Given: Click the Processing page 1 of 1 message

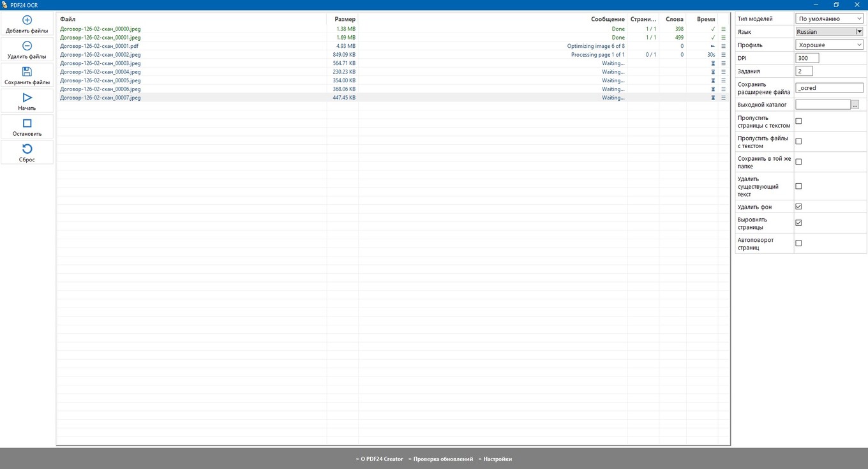Looking at the screenshot, I should [598, 55].
